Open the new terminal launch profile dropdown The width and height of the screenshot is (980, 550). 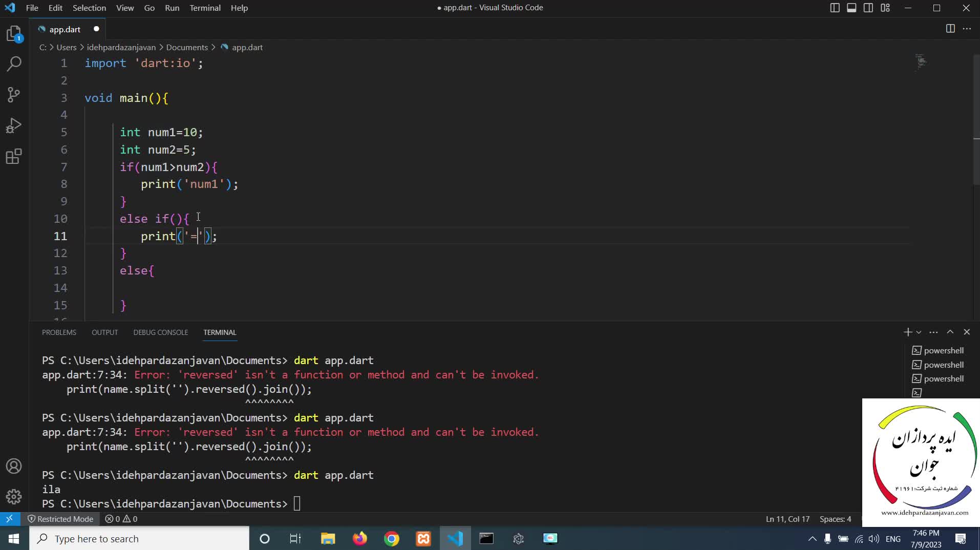(919, 332)
